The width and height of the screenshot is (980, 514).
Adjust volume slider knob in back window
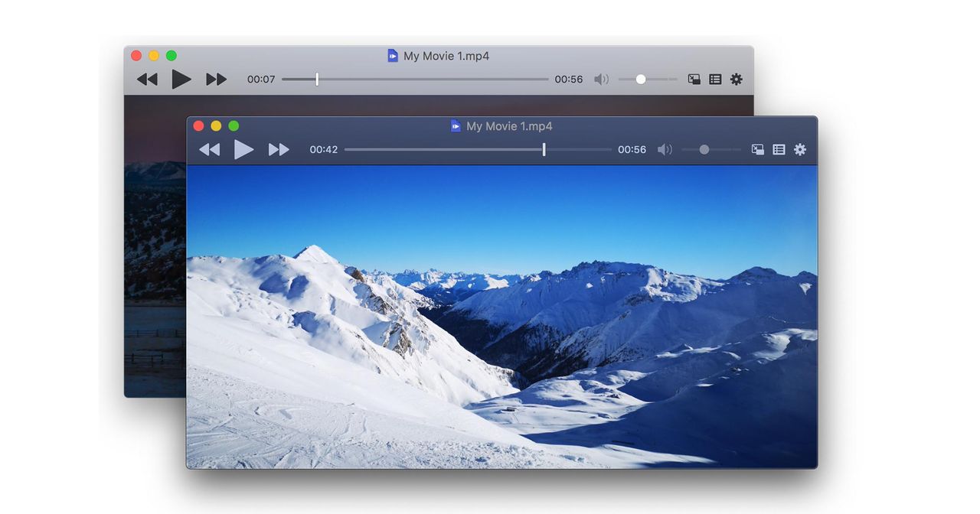[641, 80]
